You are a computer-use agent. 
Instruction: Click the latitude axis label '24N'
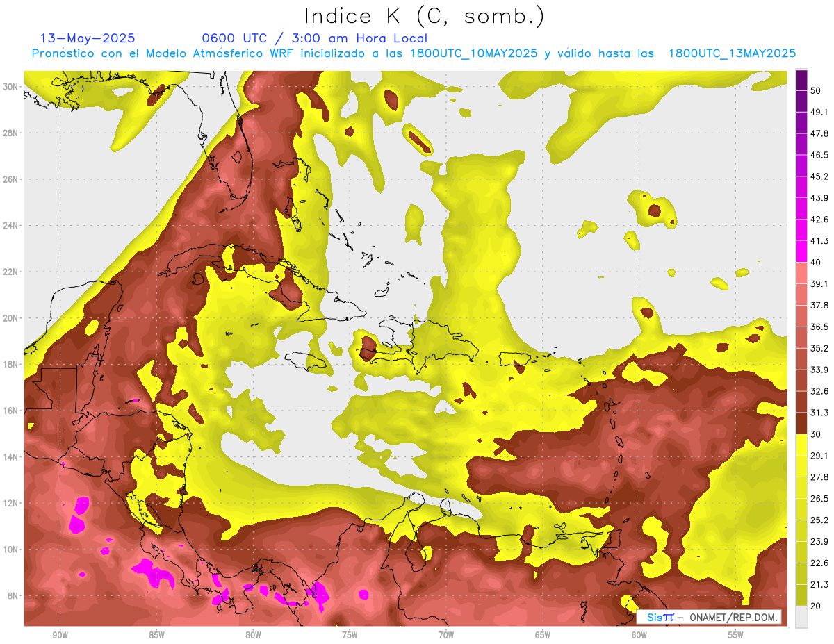click(x=10, y=225)
